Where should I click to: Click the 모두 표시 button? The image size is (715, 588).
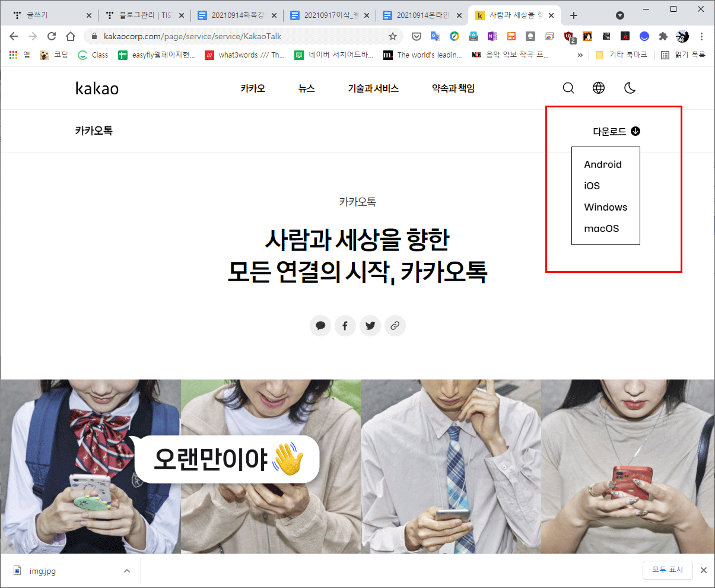tap(668, 570)
